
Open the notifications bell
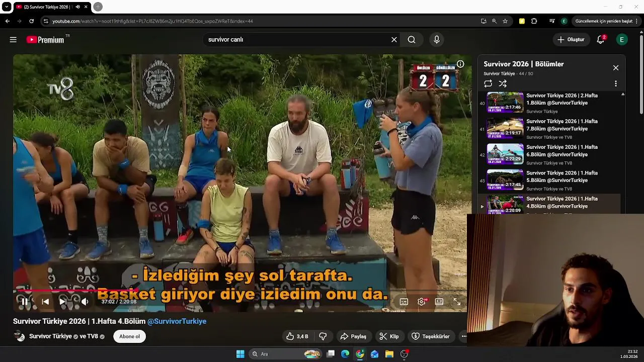point(601,40)
